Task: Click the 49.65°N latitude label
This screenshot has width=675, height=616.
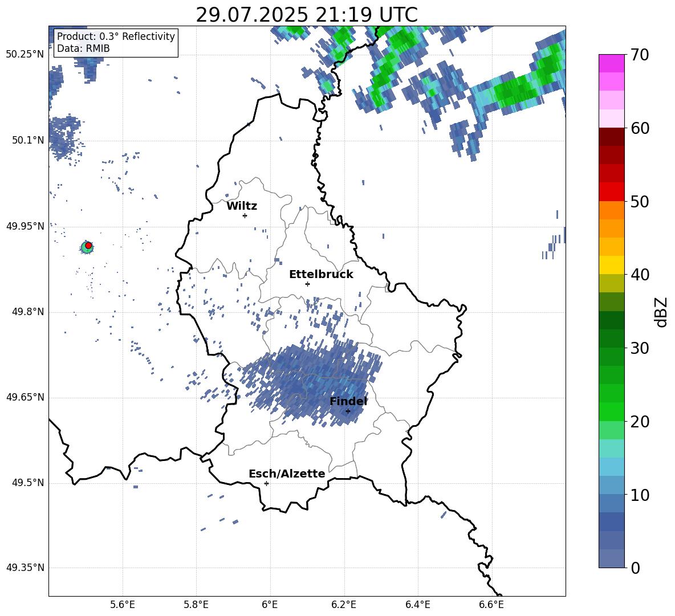Action: (25, 397)
